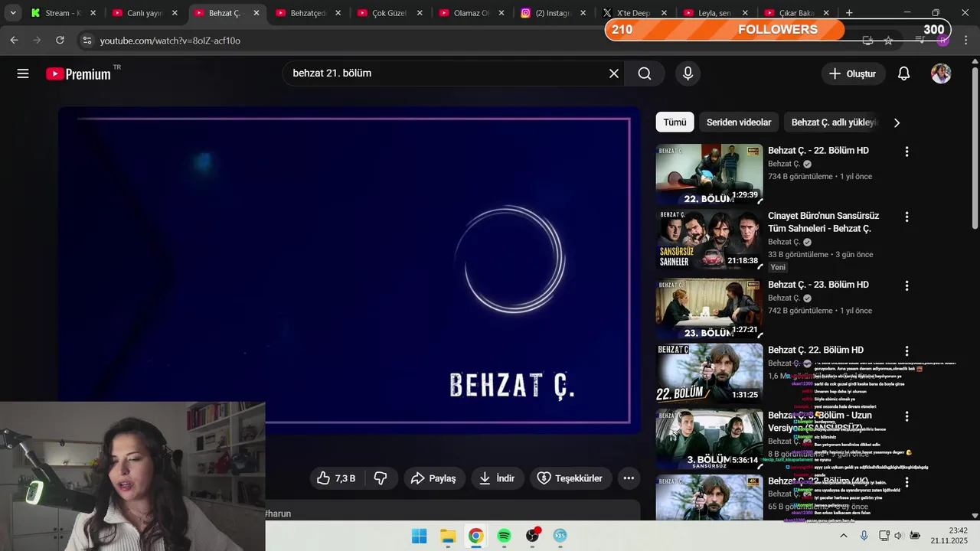Open a new browser tab with plus
This screenshot has height=551, width=980.
pyautogui.click(x=849, y=13)
